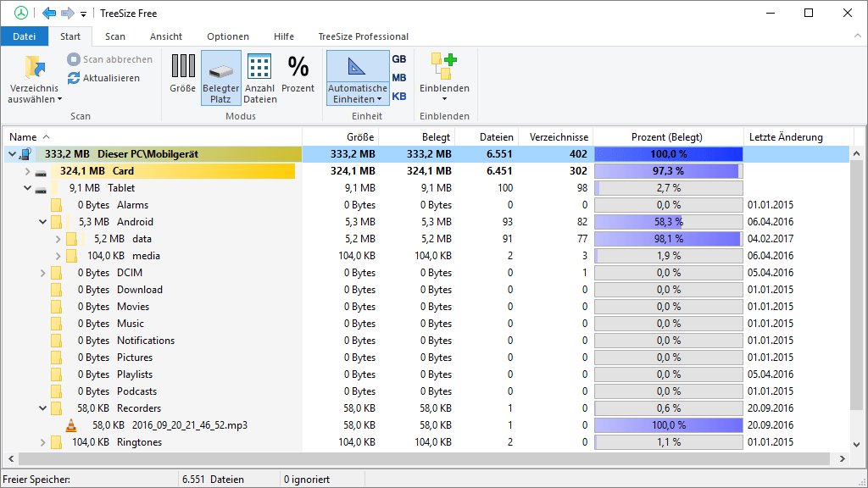Click the vertical scrollbar down arrow
This screenshot has width=868, height=488.
[856, 444]
